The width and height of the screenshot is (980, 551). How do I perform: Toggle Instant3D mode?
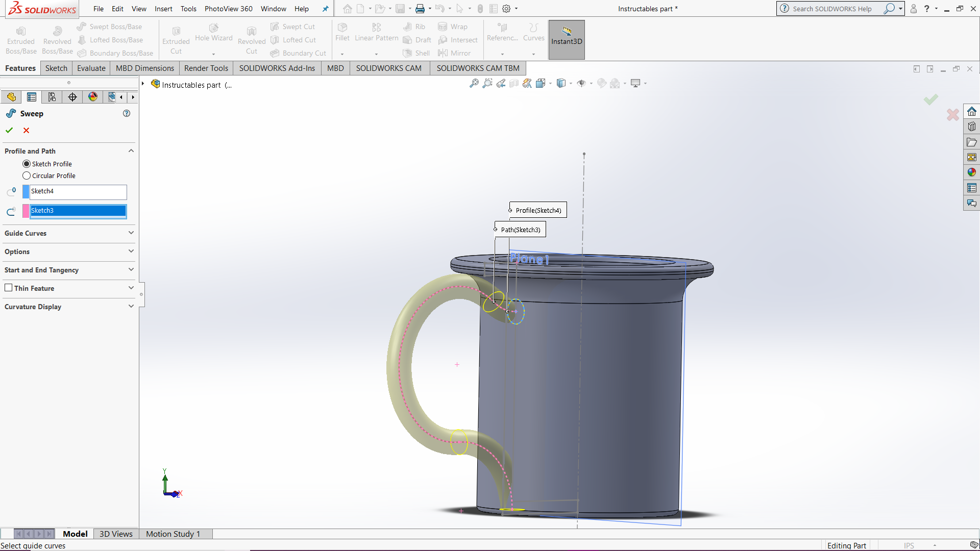click(566, 39)
